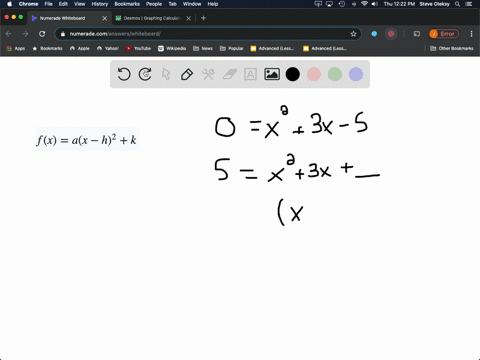Open the Bookmarks star shortcut
Screen dimensions: 480x360
pos(47,48)
